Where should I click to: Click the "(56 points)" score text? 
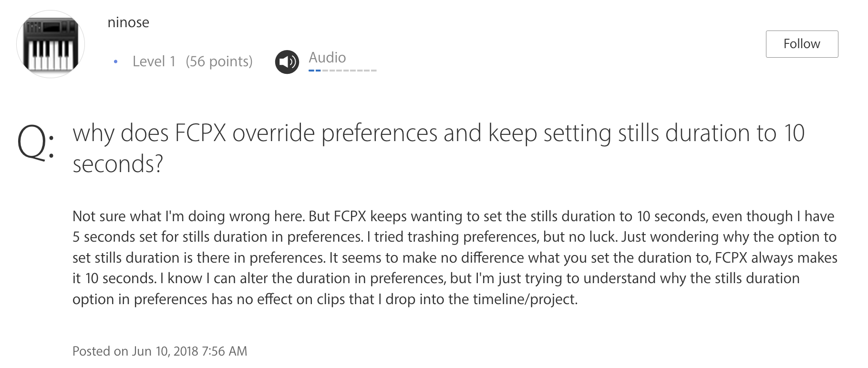point(219,61)
